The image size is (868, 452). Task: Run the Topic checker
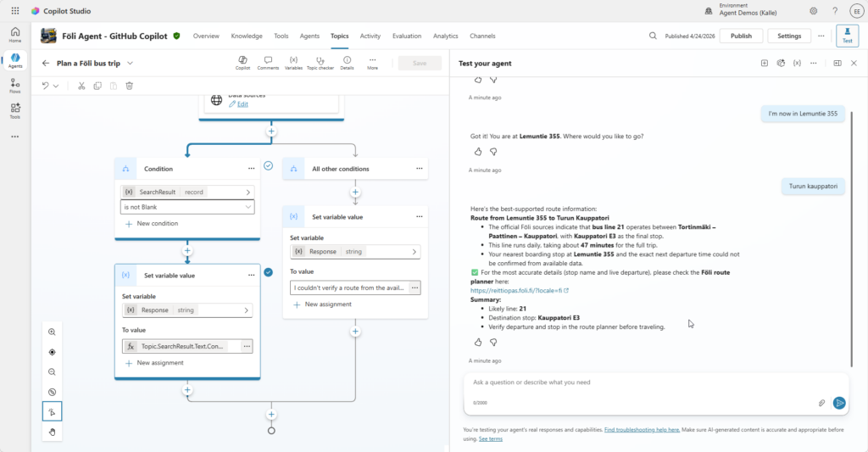pos(320,63)
